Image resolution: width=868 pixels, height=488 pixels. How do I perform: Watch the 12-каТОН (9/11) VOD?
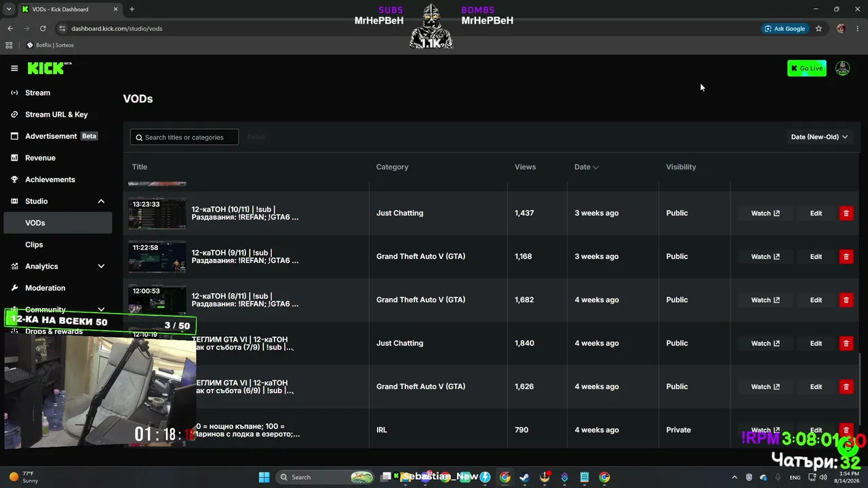(x=765, y=256)
